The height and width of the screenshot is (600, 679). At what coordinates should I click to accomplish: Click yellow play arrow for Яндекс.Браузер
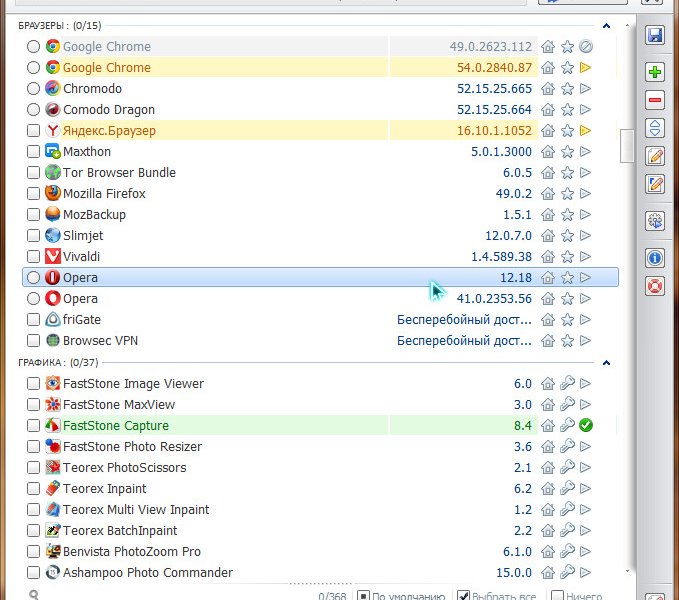coord(585,131)
